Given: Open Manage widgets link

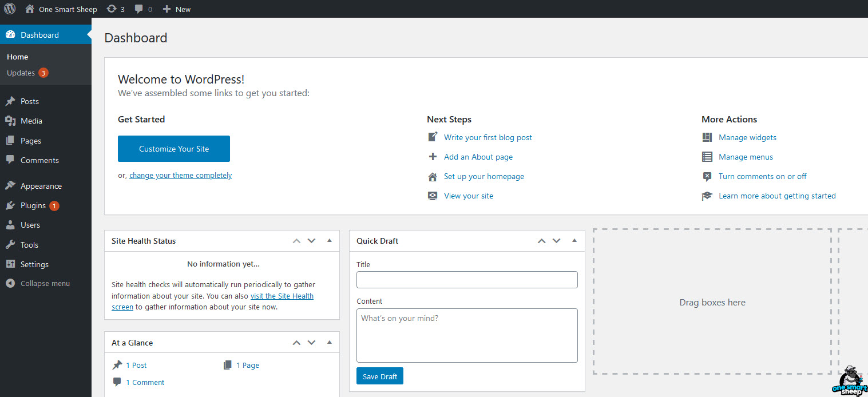Looking at the screenshot, I should coord(747,137).
